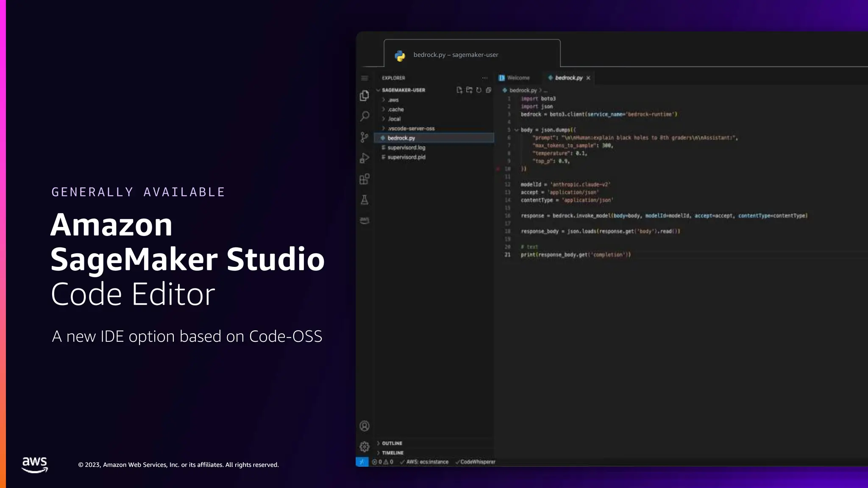
Task: Toggle the breakpoint at line 10
Action: [498, 169]
